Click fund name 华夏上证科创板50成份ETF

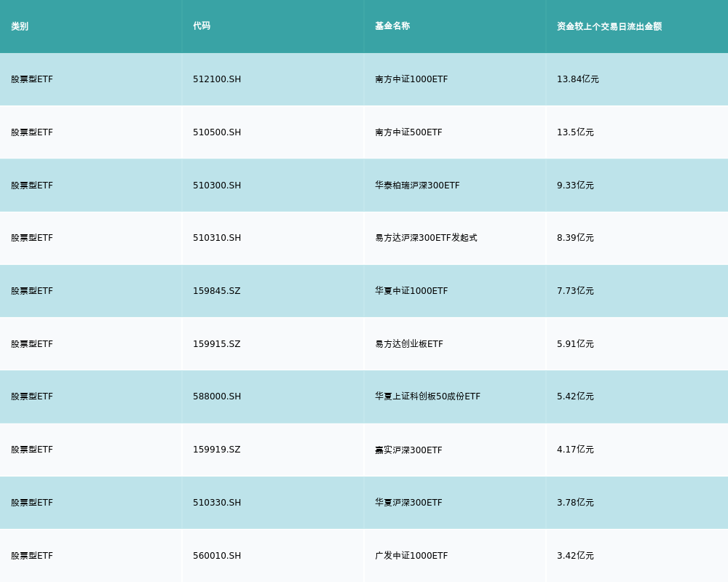(427, 396)
